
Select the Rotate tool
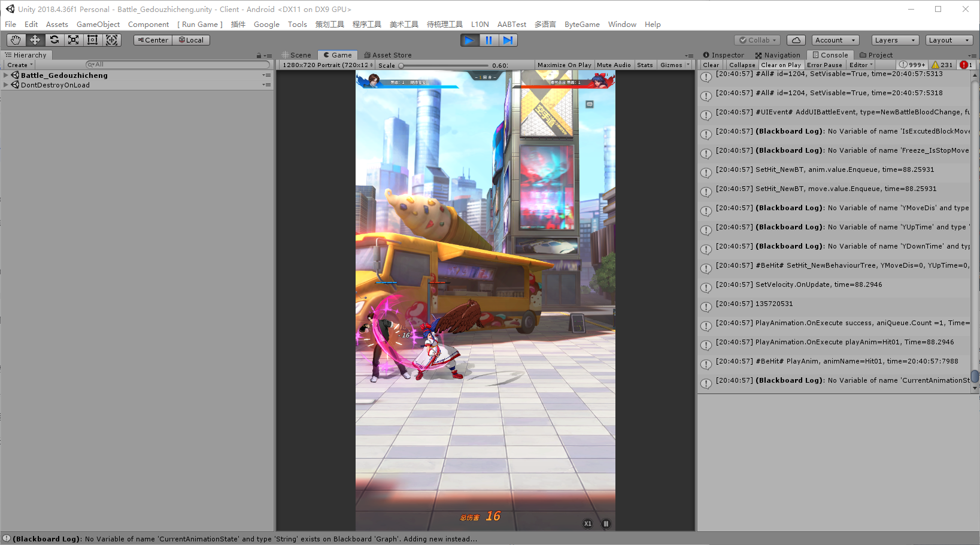tap(54, 40)
